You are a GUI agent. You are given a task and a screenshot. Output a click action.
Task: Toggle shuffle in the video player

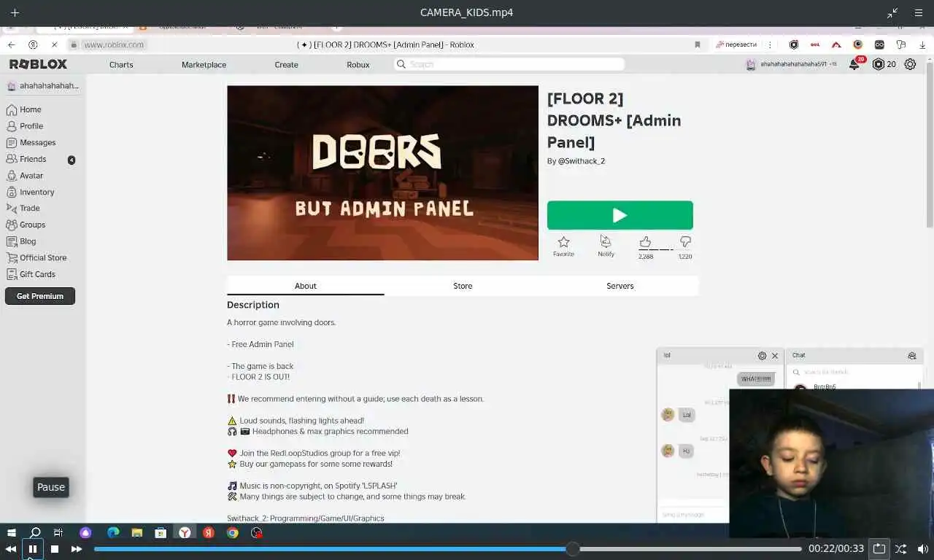[901, 549]
